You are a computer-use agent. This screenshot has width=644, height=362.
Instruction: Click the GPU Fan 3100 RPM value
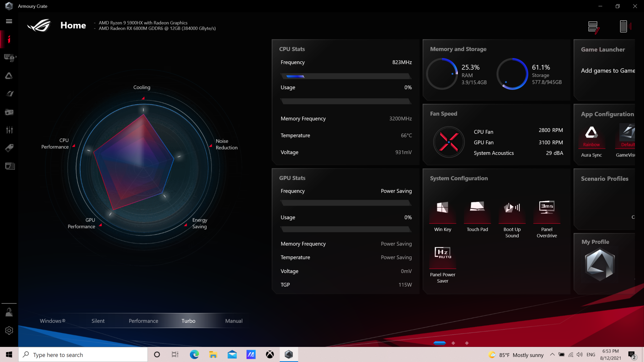[551, 142]
